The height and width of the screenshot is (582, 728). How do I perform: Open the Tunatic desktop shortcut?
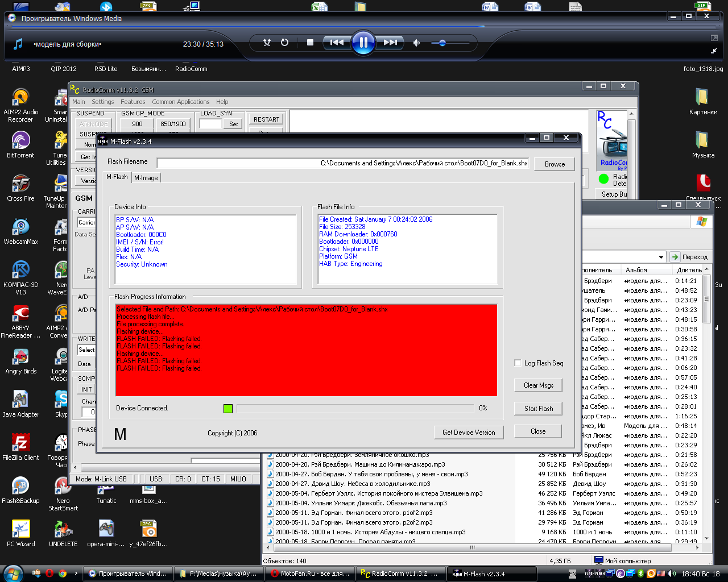point(106,494)
